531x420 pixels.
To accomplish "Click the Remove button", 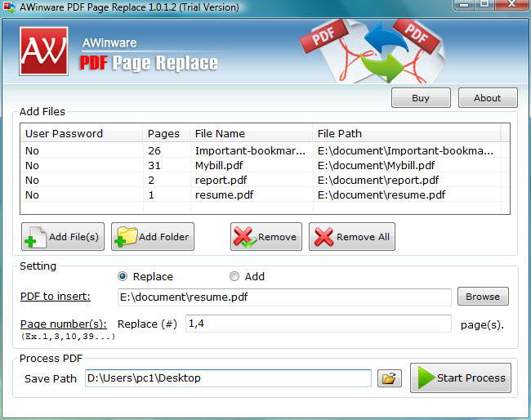I will click(266, 237).
